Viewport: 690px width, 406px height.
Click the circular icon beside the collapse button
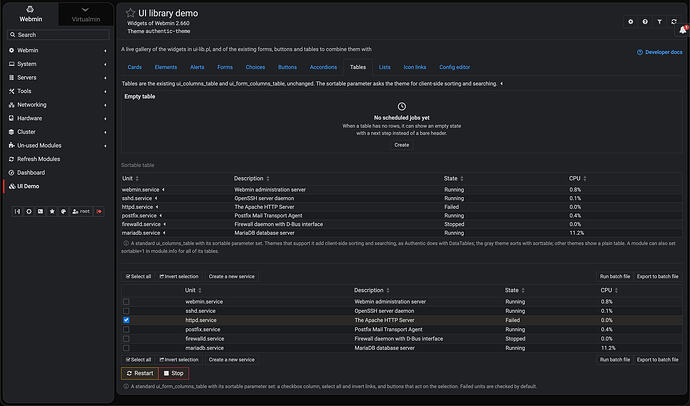coord(29,212)
